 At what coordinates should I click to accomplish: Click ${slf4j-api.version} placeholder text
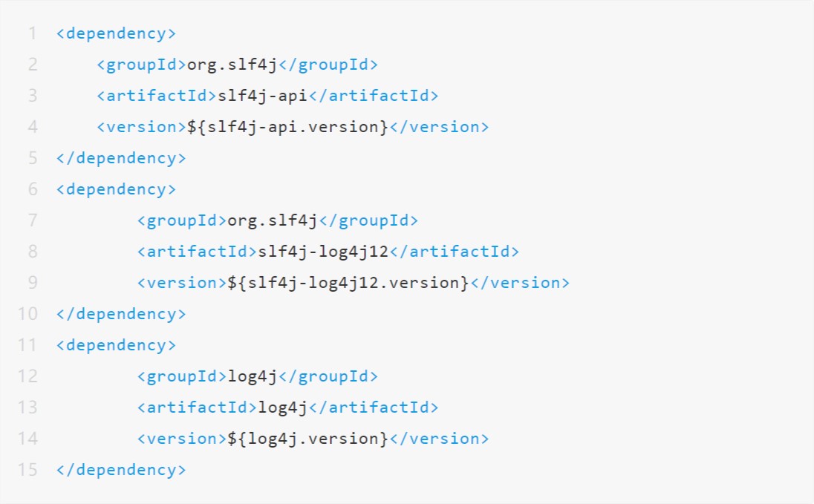click(287, 127)
